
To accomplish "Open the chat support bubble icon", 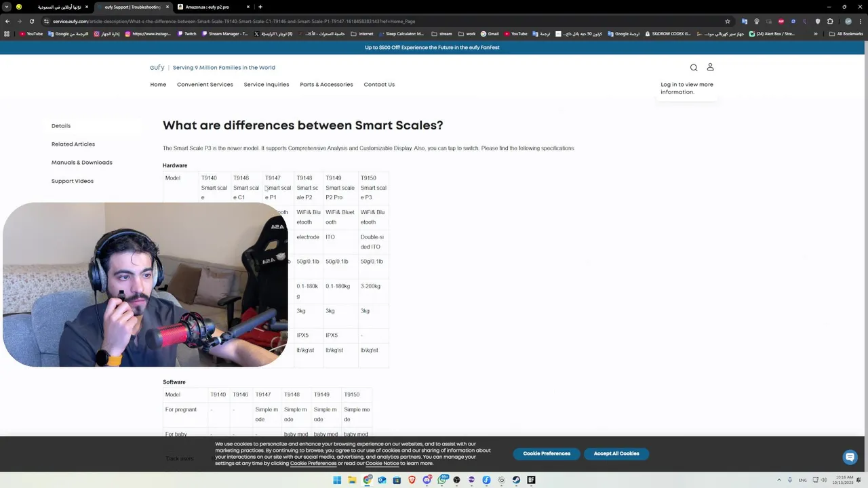I will 850,457.
